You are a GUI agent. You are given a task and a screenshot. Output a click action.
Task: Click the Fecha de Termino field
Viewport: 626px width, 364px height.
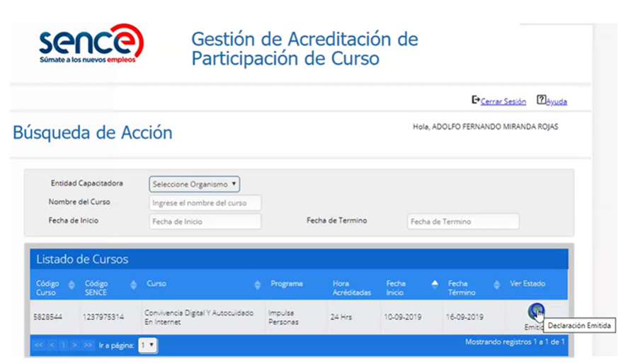463,222
